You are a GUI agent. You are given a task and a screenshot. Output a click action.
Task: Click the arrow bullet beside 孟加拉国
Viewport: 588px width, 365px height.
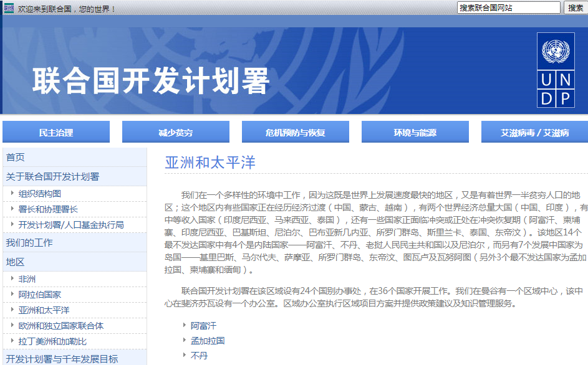coord(184,340)
